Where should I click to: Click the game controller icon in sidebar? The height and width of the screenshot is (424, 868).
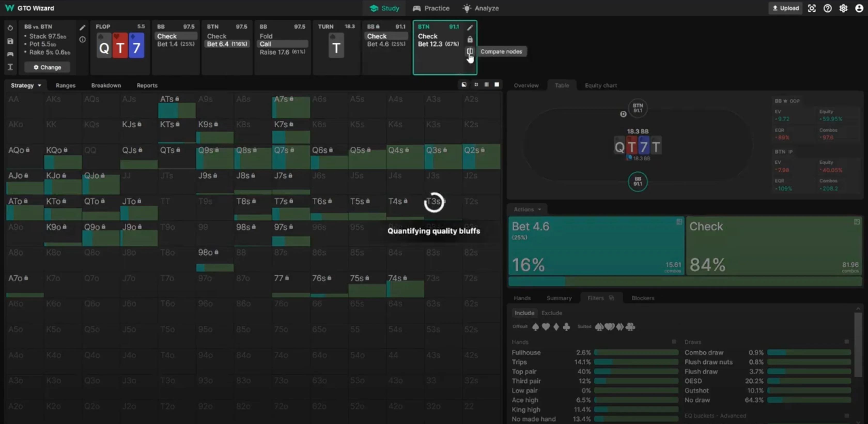10,54
